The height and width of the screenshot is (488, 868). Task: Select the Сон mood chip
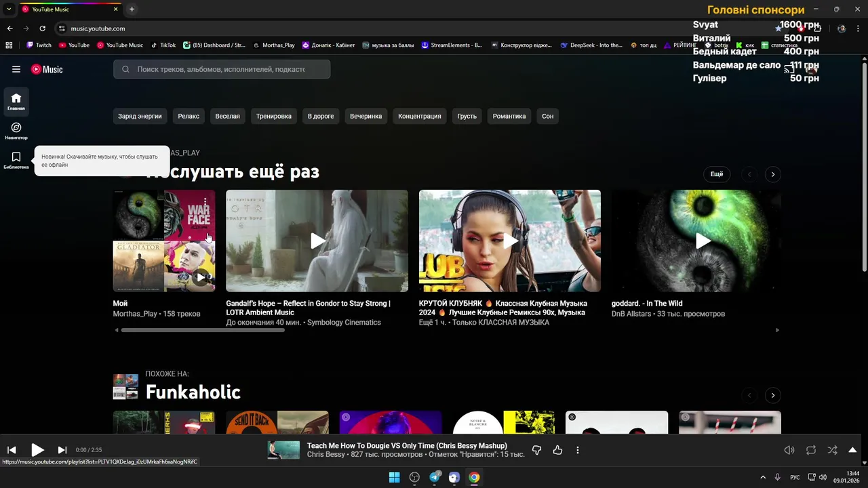(x=548, y=116)
